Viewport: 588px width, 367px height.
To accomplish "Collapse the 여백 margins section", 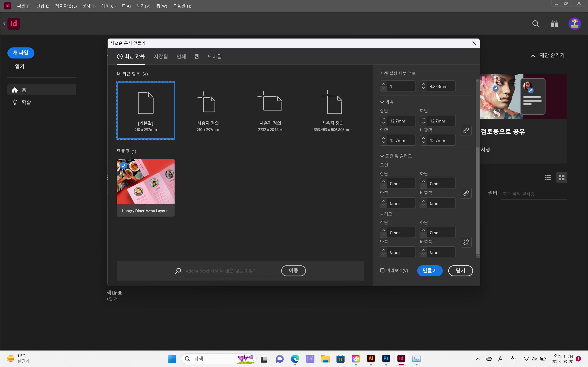I will tap(382, 102).
